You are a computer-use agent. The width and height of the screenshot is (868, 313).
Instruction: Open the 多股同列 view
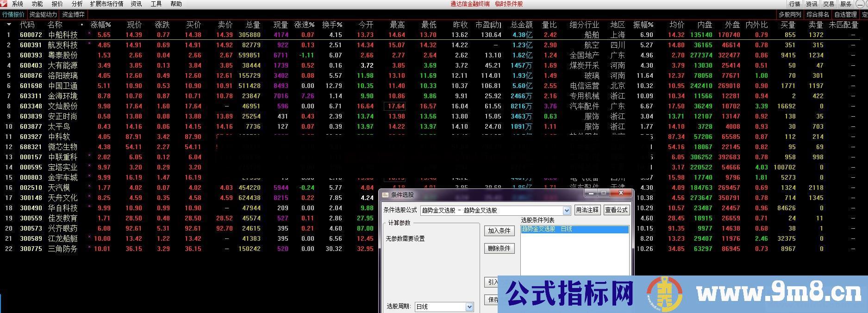790,14
